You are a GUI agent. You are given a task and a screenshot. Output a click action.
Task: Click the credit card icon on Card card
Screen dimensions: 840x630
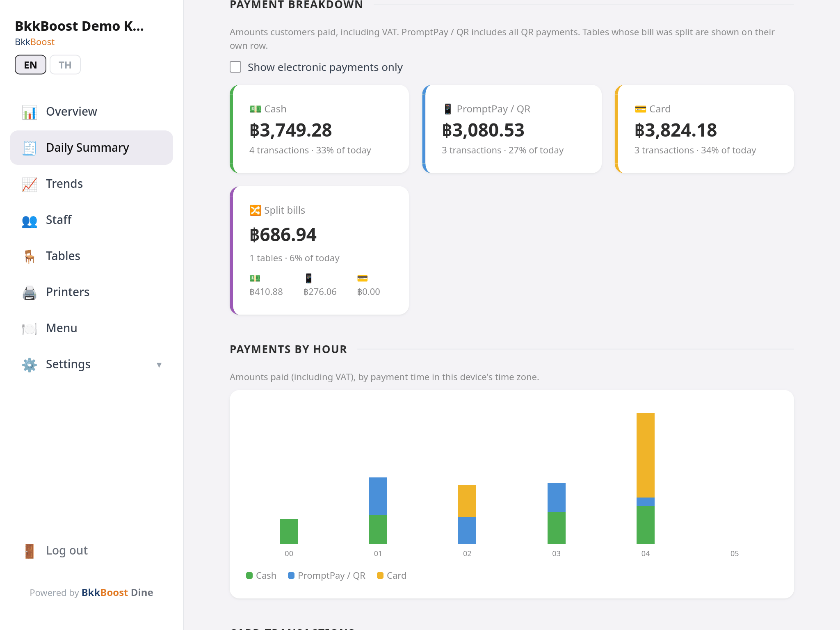click(x=640, y=109)
